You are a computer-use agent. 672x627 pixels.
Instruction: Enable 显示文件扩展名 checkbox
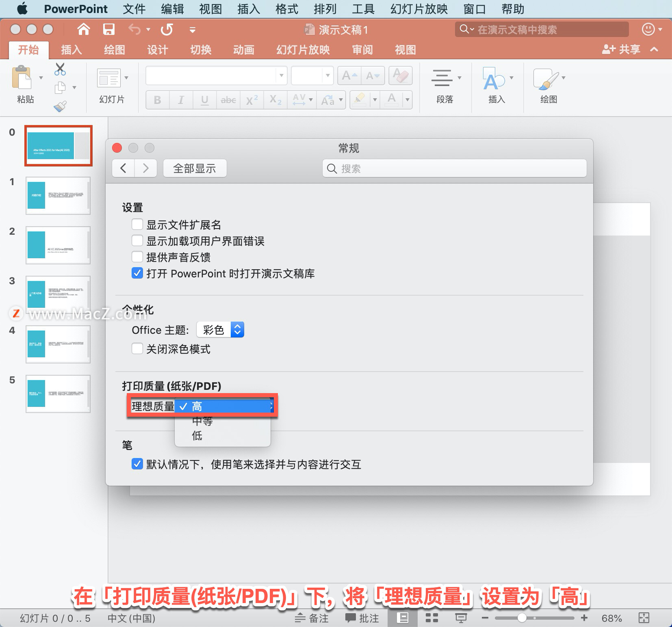(x=137, y=225)
